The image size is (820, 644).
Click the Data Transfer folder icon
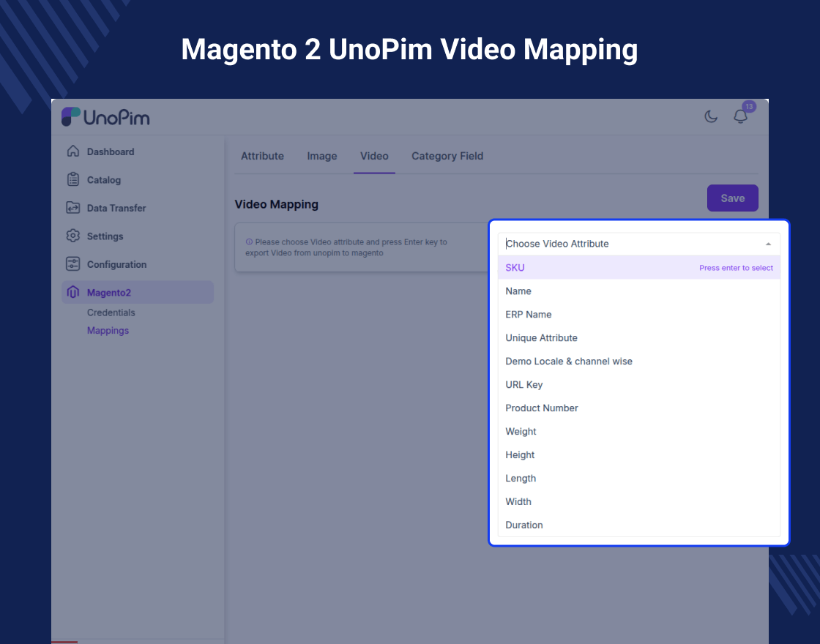(x=73, y=208)
